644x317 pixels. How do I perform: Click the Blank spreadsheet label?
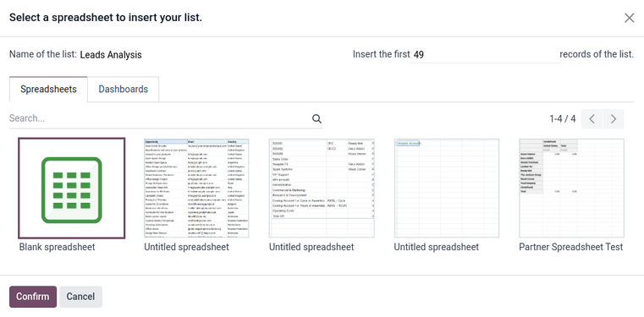pyautogui.click(x=57, y=247)
